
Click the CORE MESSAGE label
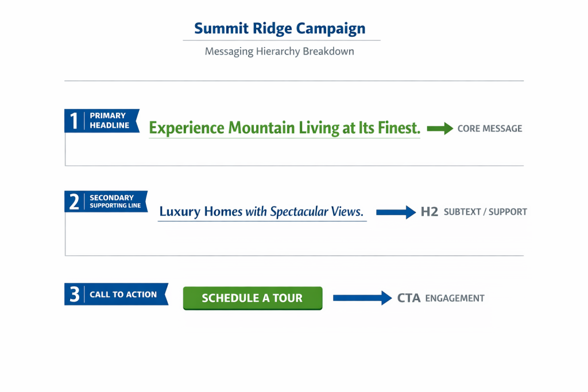(490, 129)
